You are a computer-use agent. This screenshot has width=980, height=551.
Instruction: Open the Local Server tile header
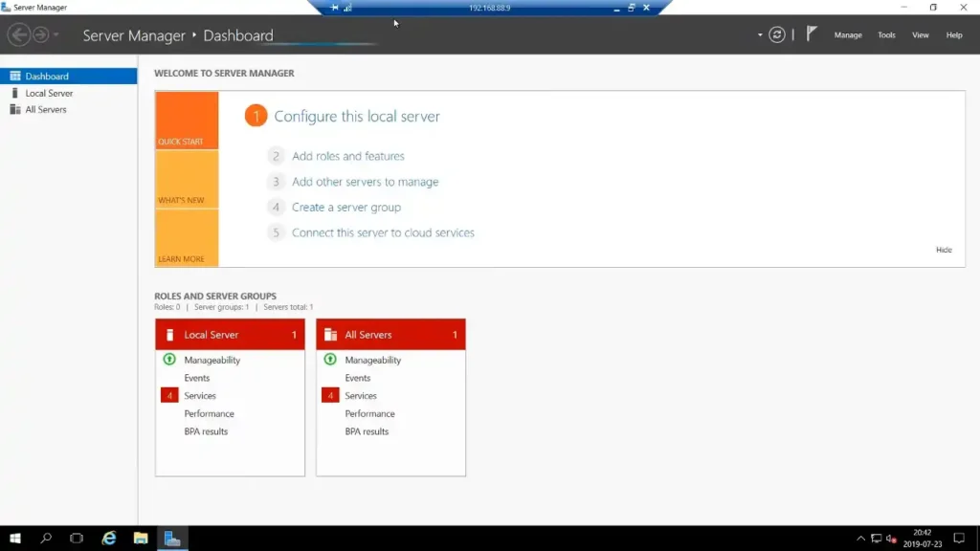coord(230,335)
